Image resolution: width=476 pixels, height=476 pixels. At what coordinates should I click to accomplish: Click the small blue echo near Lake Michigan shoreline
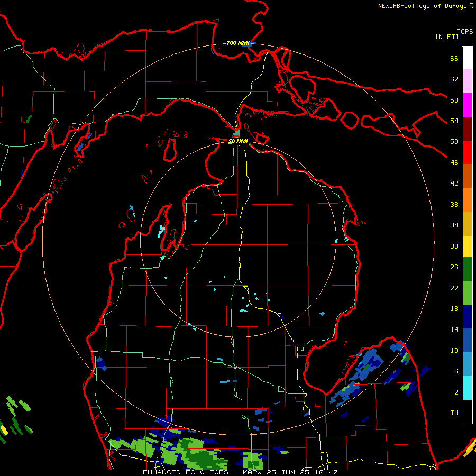[x=102, y=363]
